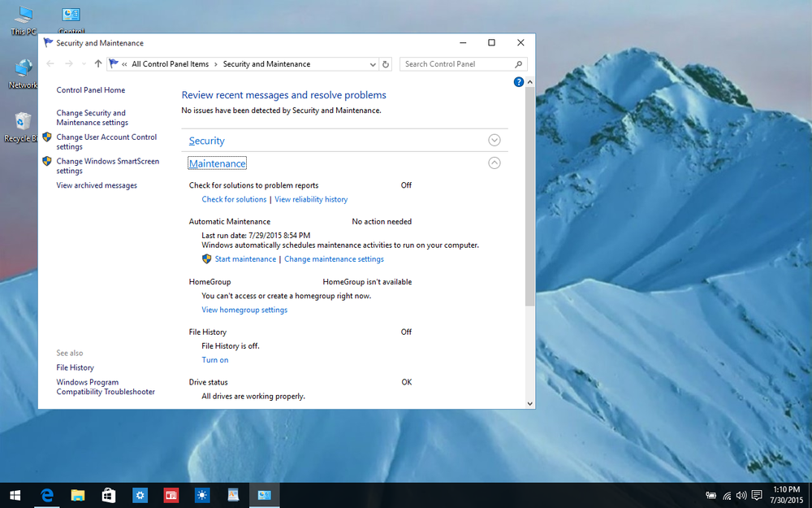
Task: Click 'Review recent messages and resolve problems' heading
Action: click(x=283, y=95)
